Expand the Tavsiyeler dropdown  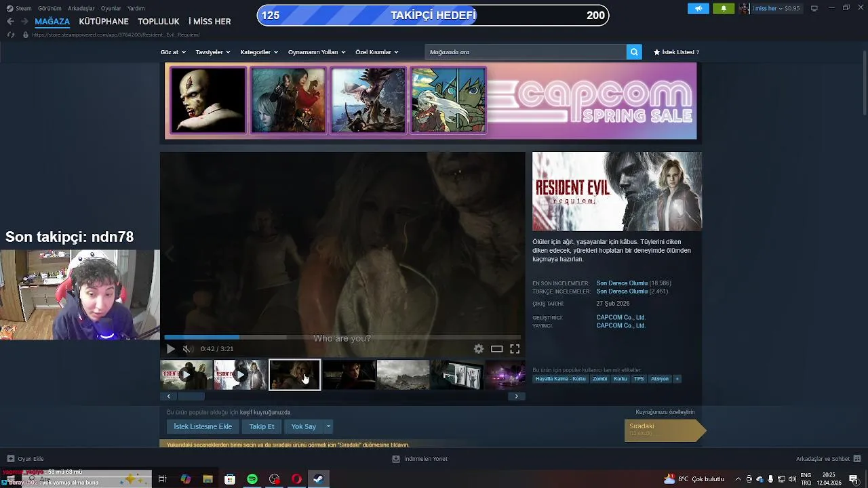pyautogui.click(x=213, y=52)
